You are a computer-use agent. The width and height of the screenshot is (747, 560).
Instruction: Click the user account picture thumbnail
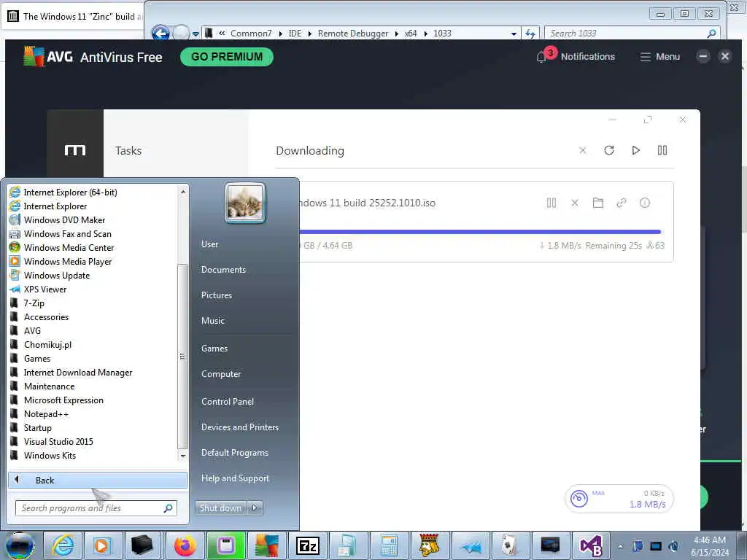245,203
